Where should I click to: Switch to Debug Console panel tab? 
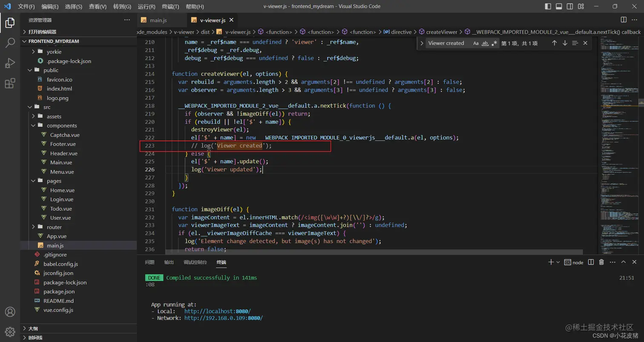pyautogui.click(x=195, y=262)
